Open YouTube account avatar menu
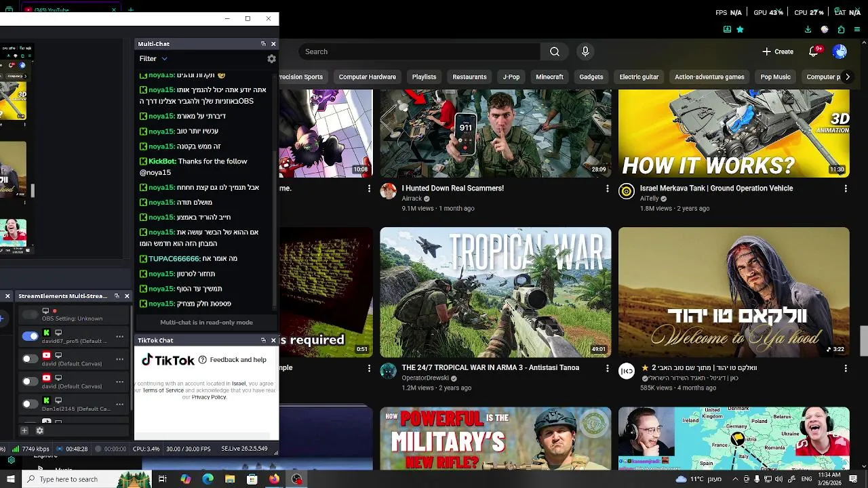 pyautogui.click(x=840, y=52)
